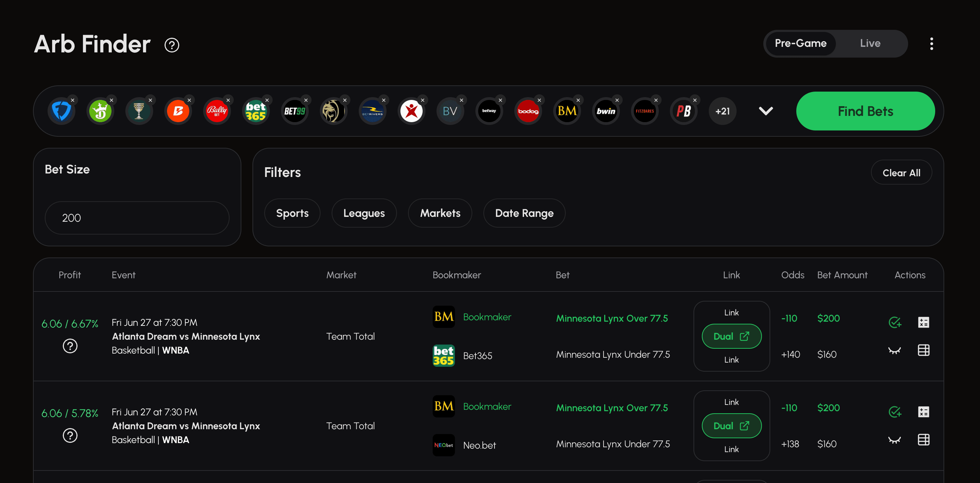Open the Neo.bet link below the Dual button
Viewport: 980px width, 483px height.
(731, 450)
